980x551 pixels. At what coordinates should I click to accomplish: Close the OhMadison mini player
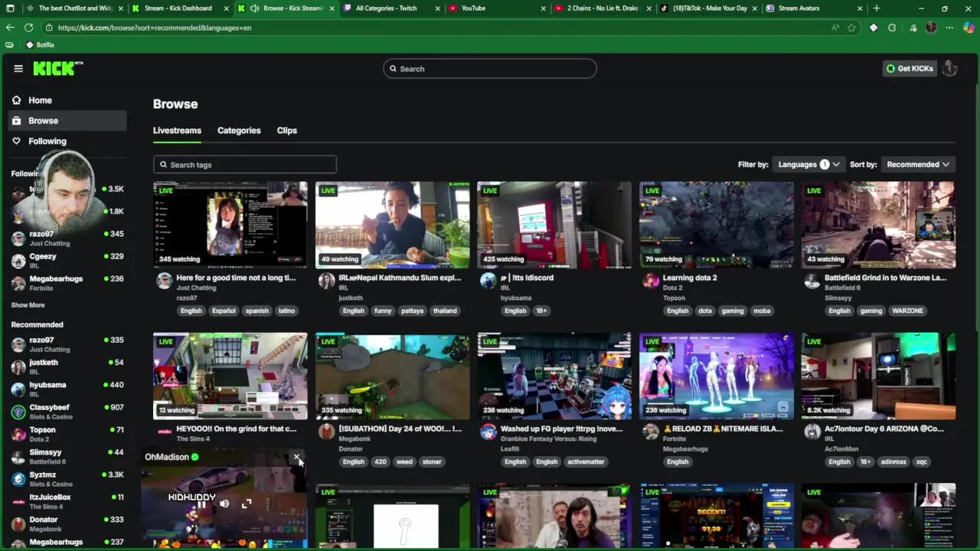[x=296, y=458]
